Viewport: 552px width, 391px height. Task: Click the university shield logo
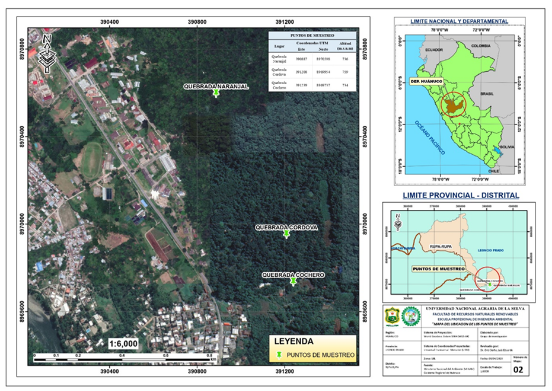(x=392, y=316)
